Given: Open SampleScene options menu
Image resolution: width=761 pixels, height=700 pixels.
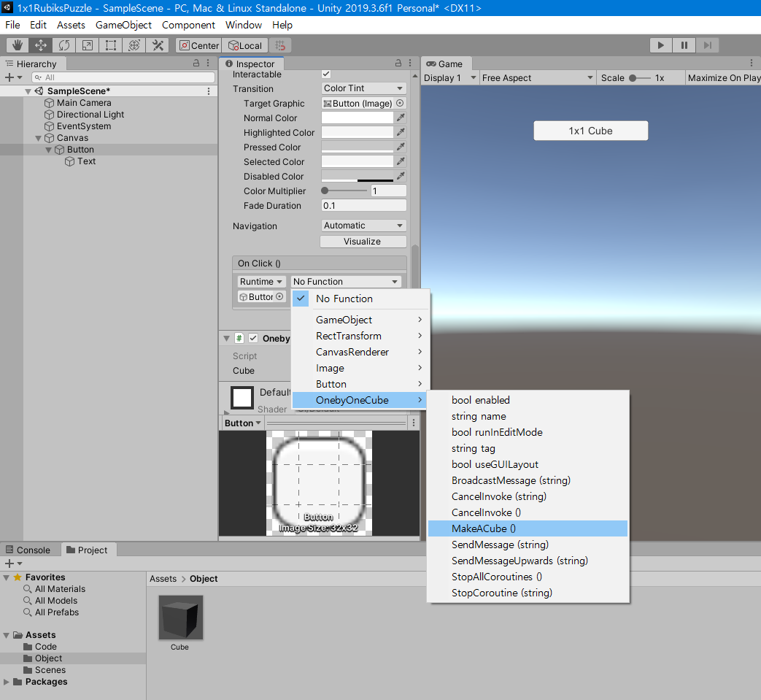Looking at the screenshot, I should [209, 91].
